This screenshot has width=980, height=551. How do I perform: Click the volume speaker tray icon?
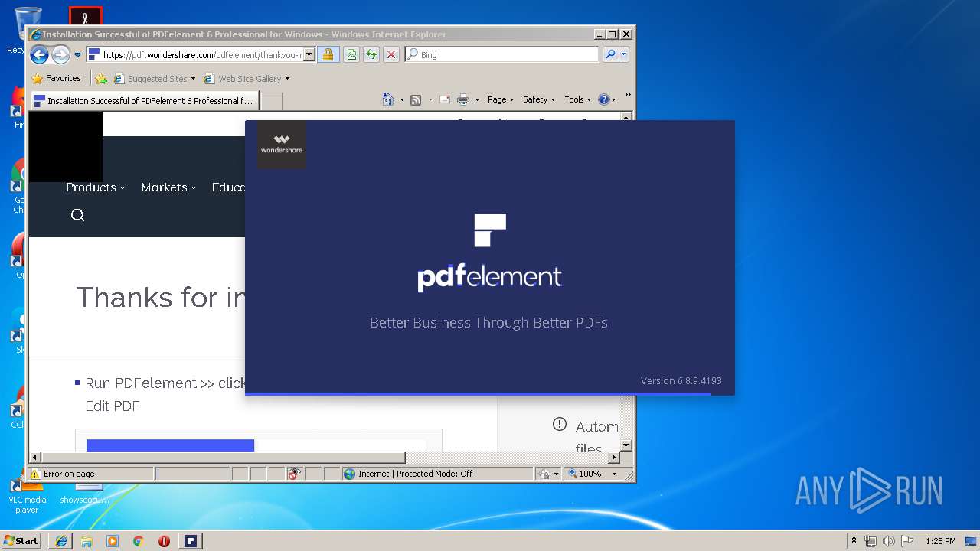pyautogui.click(x=888, y=541)
